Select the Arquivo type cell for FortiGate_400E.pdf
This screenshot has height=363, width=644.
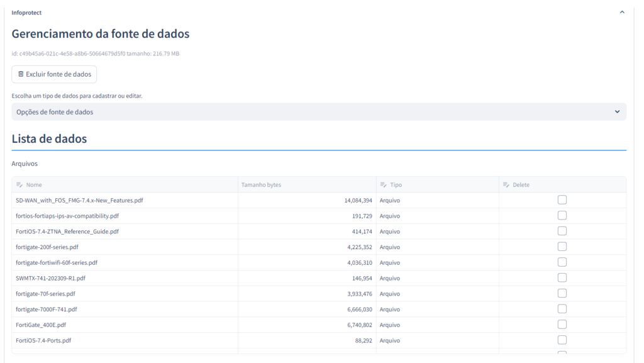coord(390,324)
